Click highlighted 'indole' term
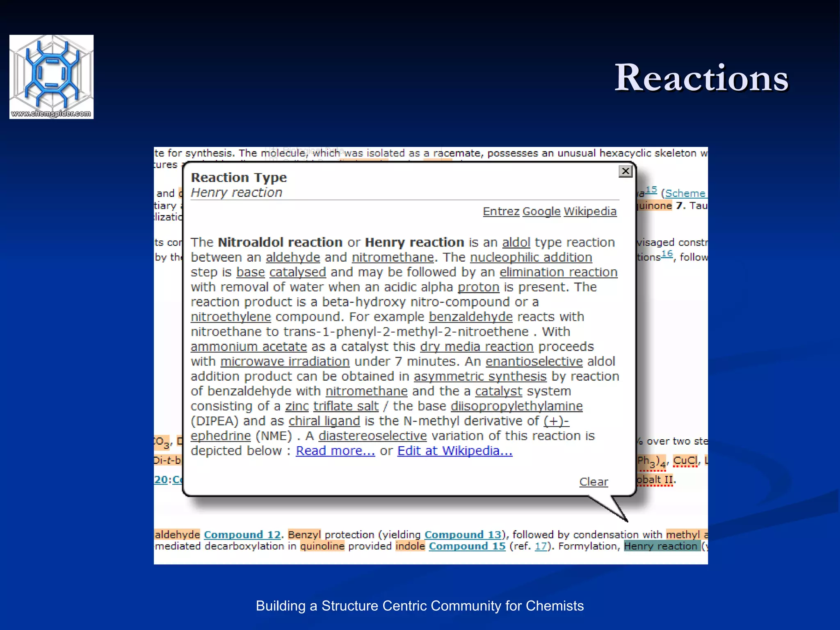The height and width of the screenshot is (630, 840). tap(410, 546)
